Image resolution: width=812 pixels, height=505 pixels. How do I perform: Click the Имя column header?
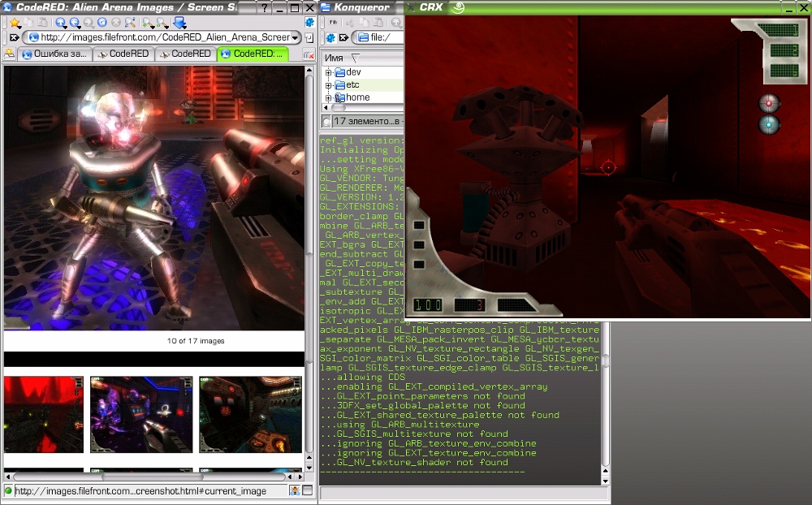tap(334, 58)
